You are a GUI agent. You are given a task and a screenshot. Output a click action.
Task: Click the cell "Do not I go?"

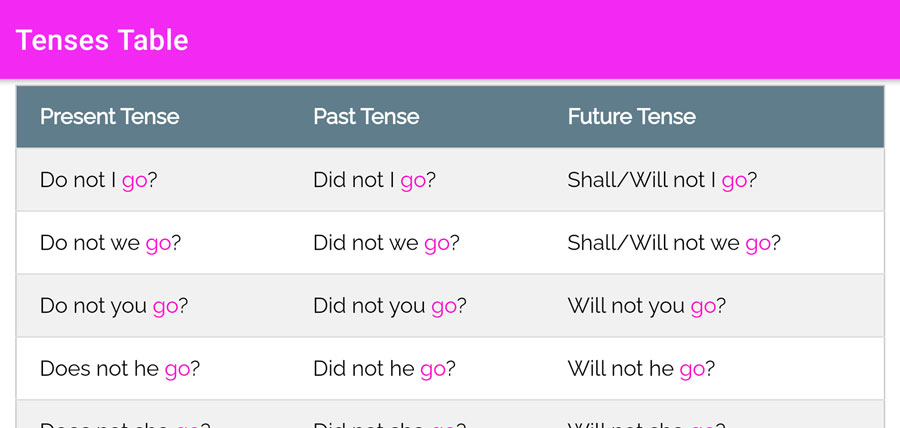(x=99, y=181)
